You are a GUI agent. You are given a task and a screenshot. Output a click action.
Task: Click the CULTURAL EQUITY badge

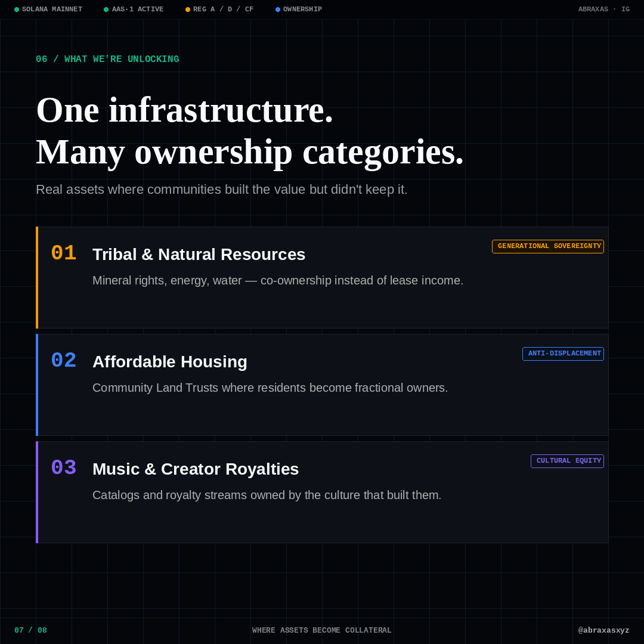coord(567,461)
